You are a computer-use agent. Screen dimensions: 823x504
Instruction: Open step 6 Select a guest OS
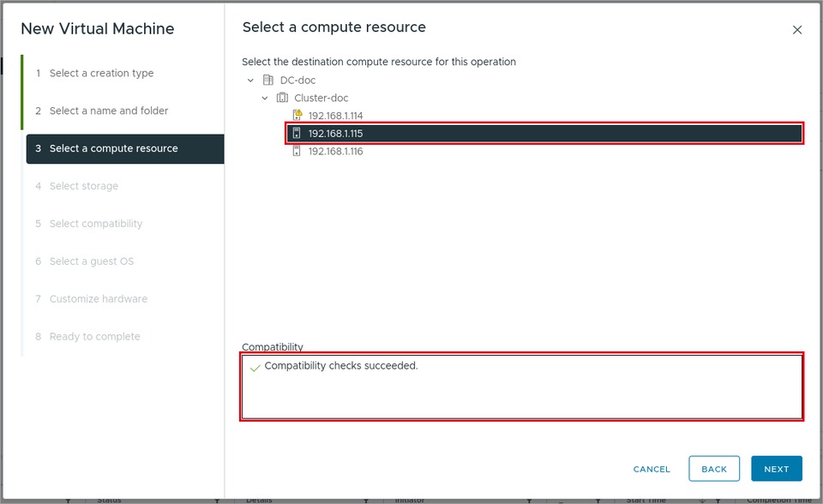[85, 261]
